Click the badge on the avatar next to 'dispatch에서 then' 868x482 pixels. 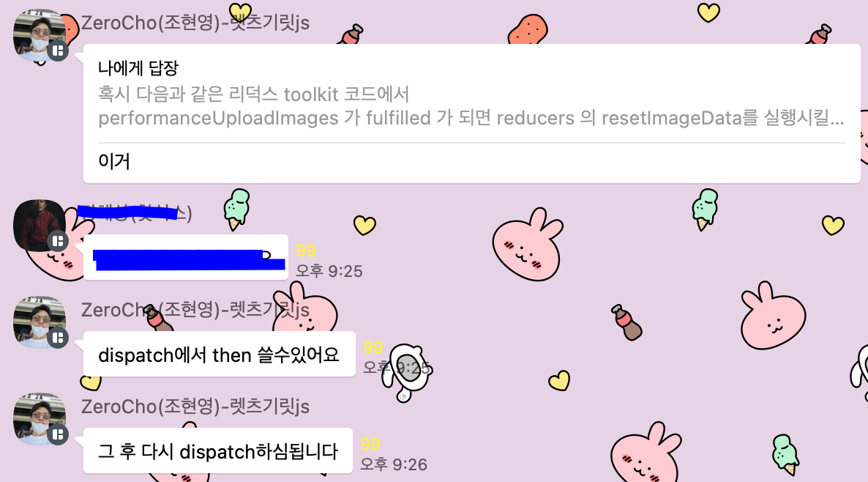(58, 338)
